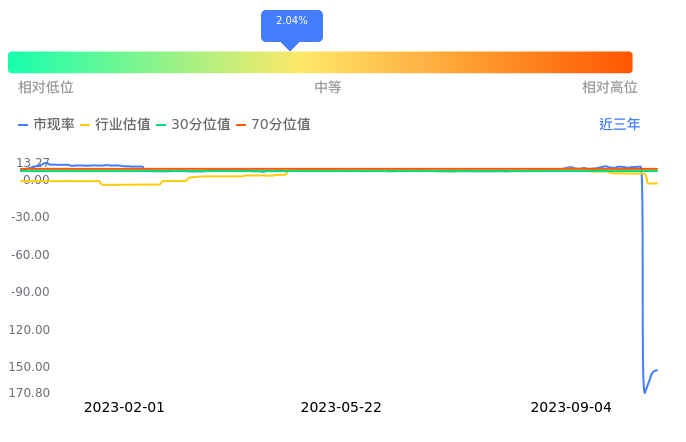Click the pointer arrow beneath the 2.04% bubble

pyautogui.click(x=290, y=46)
